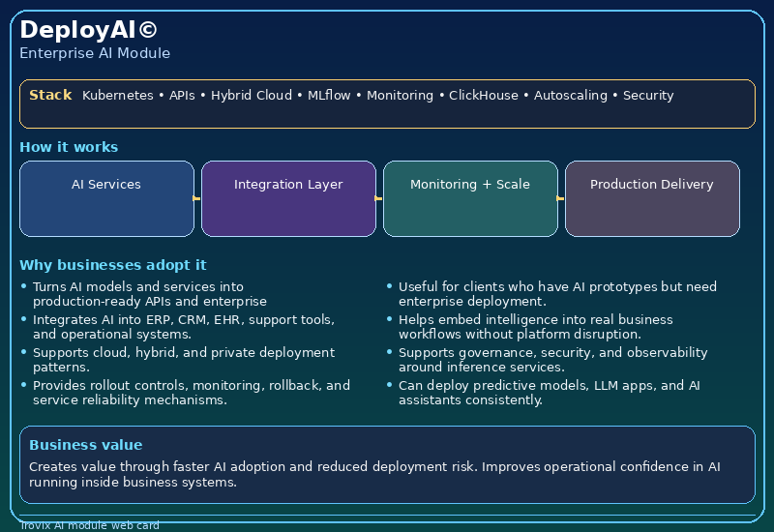Select the bullet about ERP, CRM, EHR integration
The width and height of the screenshot is (774, 532).
(184, 327)
